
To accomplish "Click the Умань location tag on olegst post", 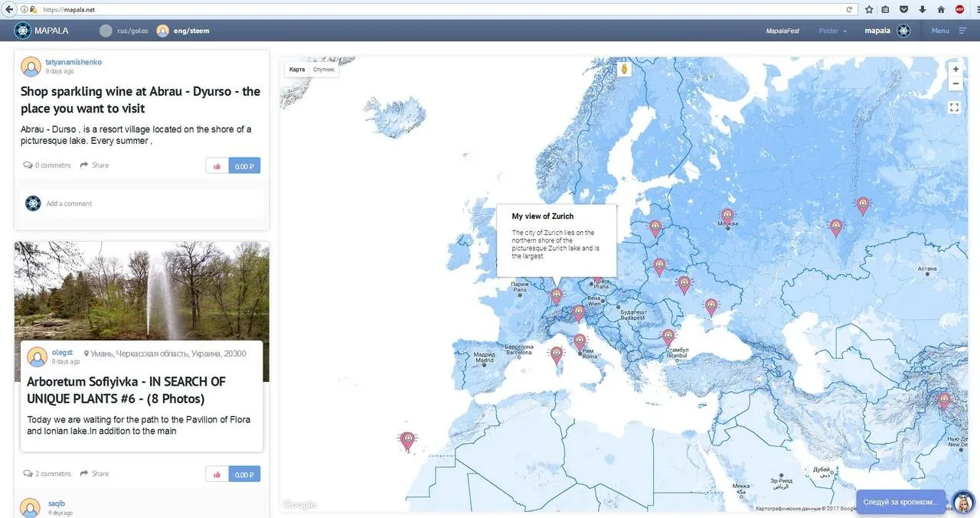I will click(165, 353).
